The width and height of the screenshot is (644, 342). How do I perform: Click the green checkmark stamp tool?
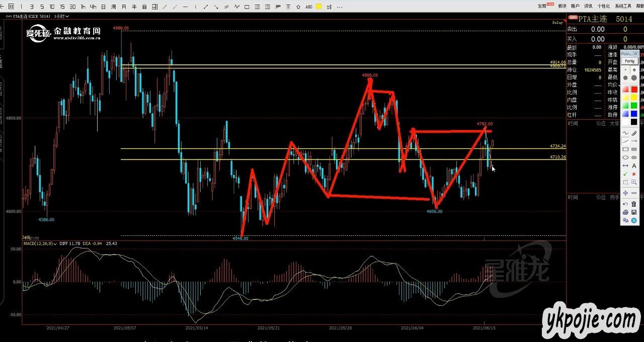625,174
